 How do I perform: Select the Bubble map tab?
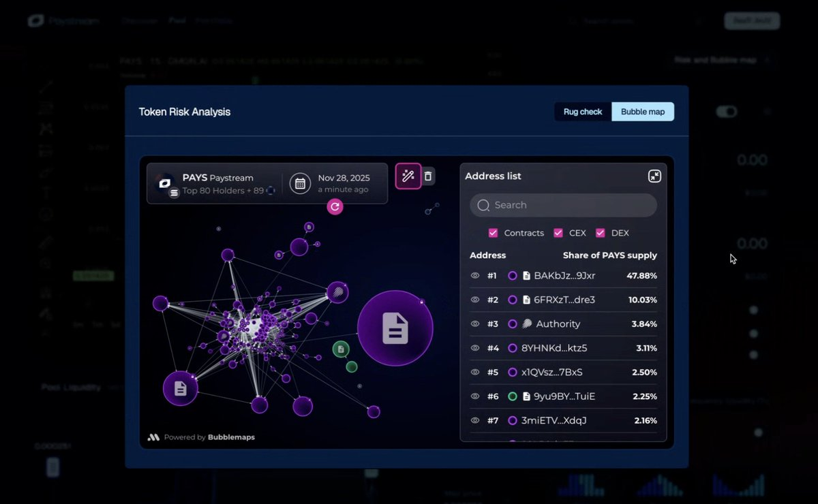(641, 111)
